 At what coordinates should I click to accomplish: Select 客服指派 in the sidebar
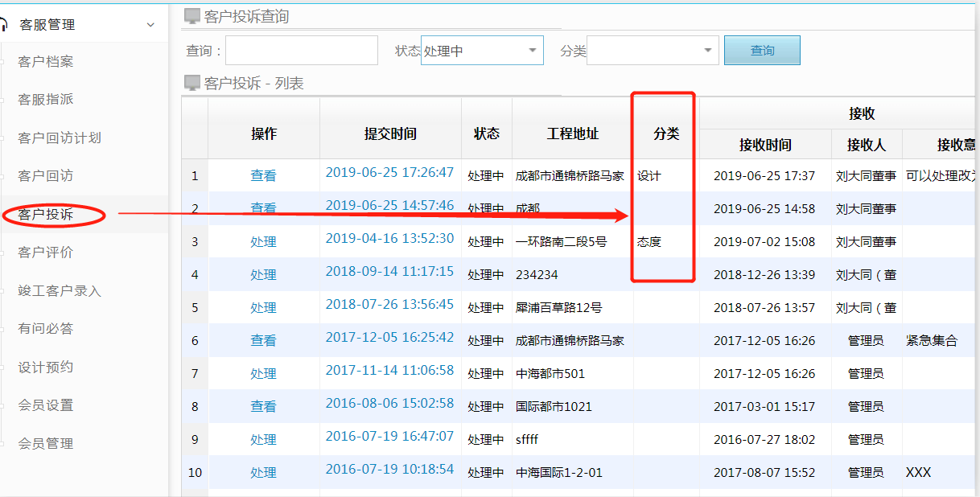46,100
